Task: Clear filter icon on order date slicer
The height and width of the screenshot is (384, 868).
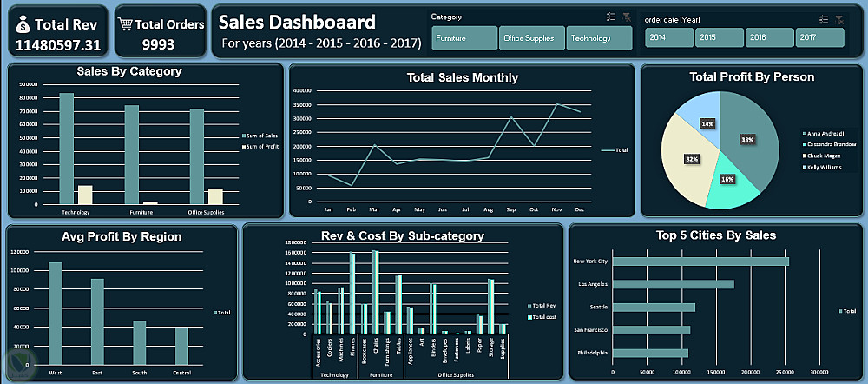Action: (839, 20)
